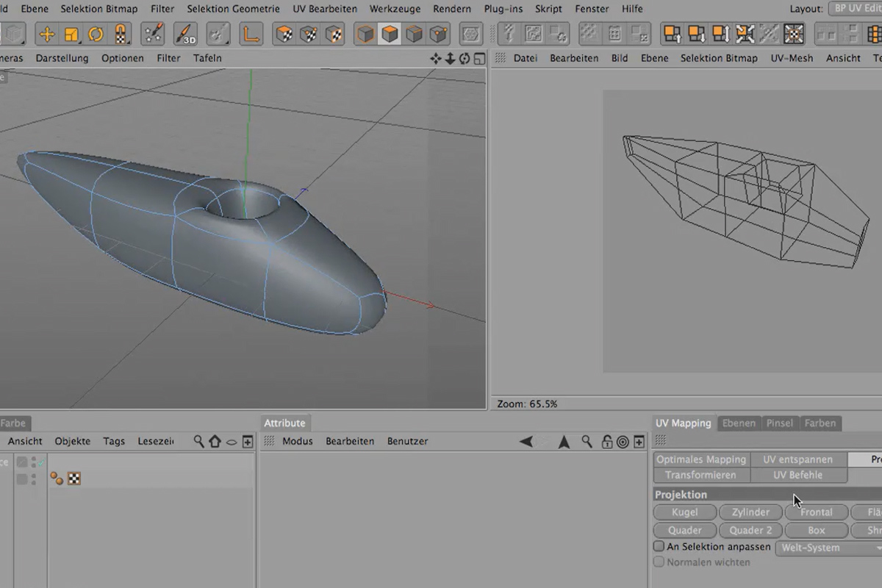
Task: Enable An Selektion anpassen checkbox
Action: coord(659,547)
